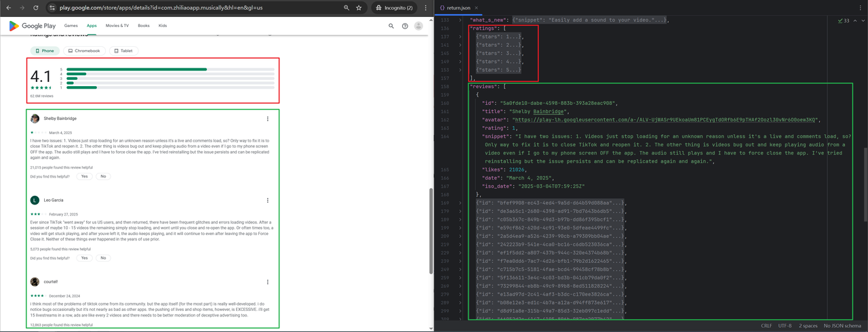Click the 1-star rating bar
This screenshot has height=332, width=868.
(x=170, y=87)
